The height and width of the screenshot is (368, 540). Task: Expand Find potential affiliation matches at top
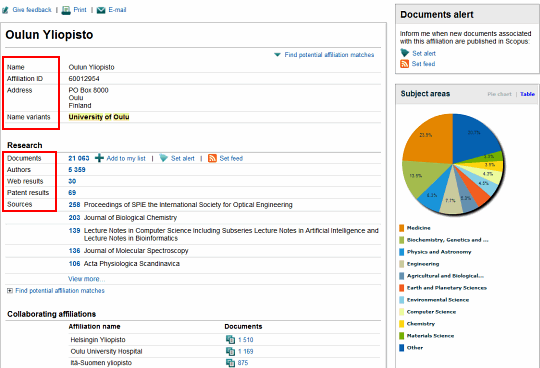click(329, 55)
